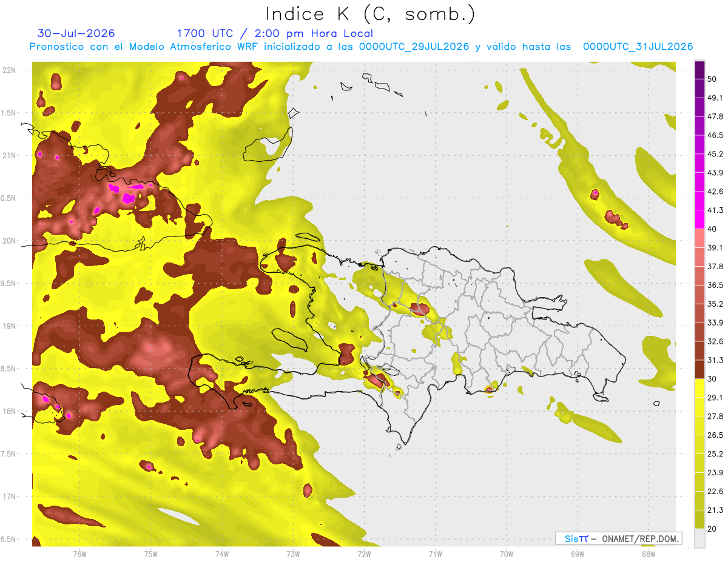This screenshot has height=562, width=728.
Task: Click the color bar value '36.5'
Action: tap(716, 285)
